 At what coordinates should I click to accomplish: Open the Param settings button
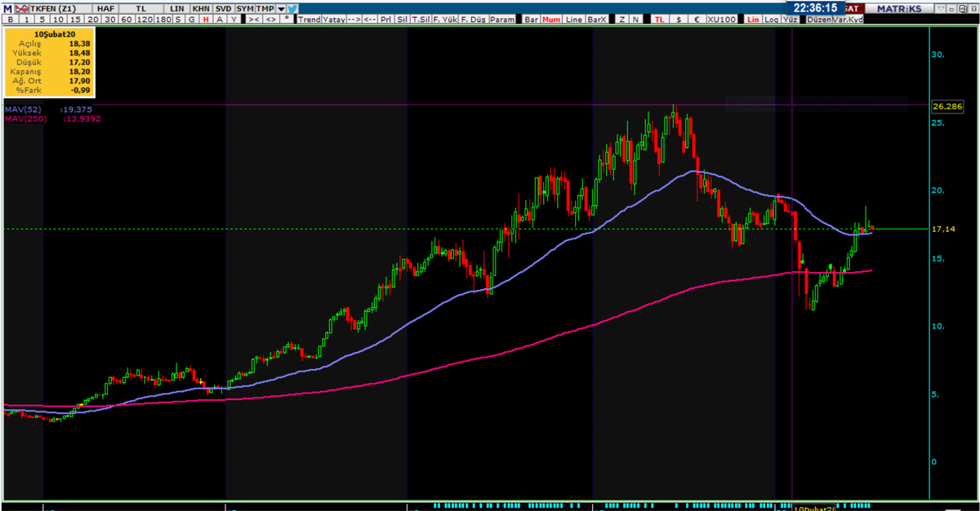coord(502,20)
